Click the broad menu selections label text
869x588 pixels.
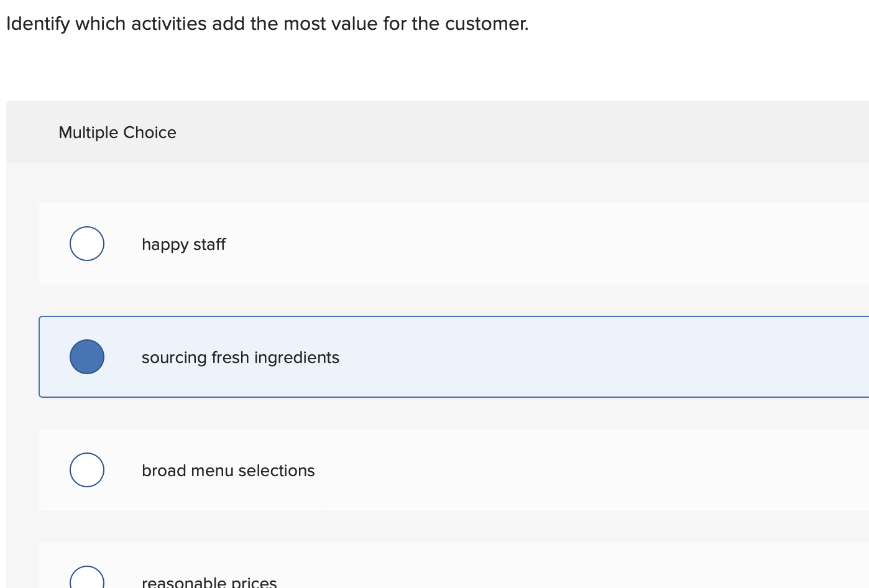[x=228, y=471]
